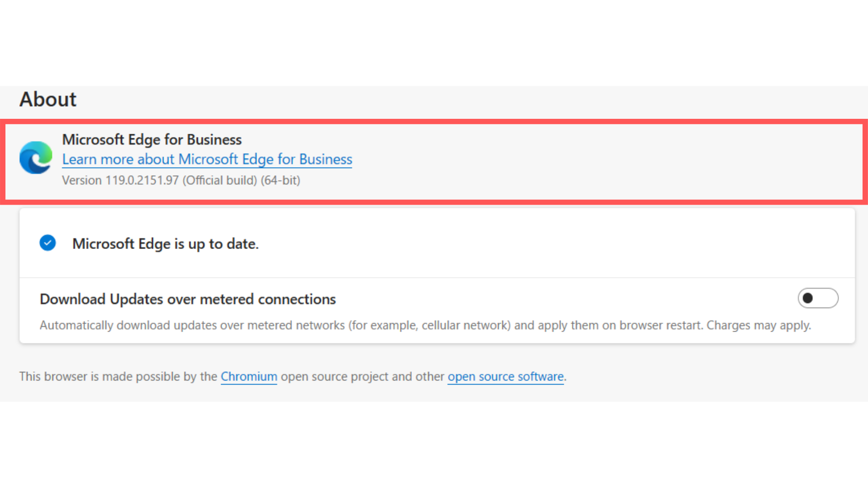Click the word Version before the build number
This screenshot has height=488, width=868.
[82, 180]
